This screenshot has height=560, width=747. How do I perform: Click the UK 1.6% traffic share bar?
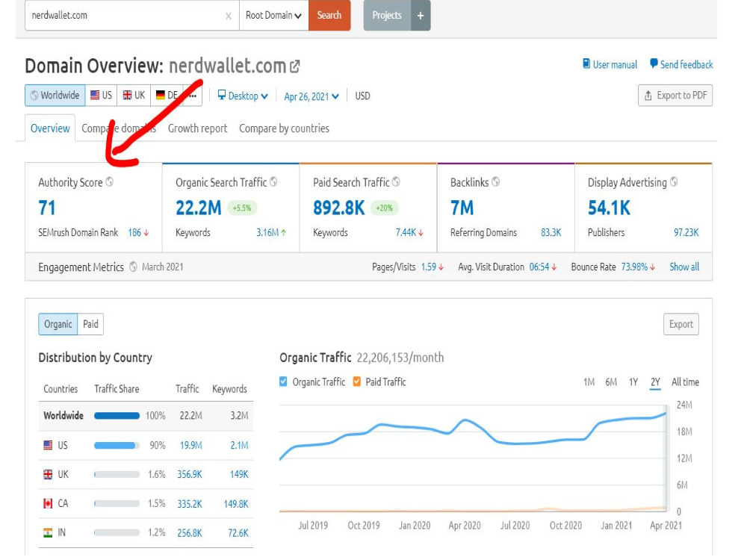coord(117,474)
